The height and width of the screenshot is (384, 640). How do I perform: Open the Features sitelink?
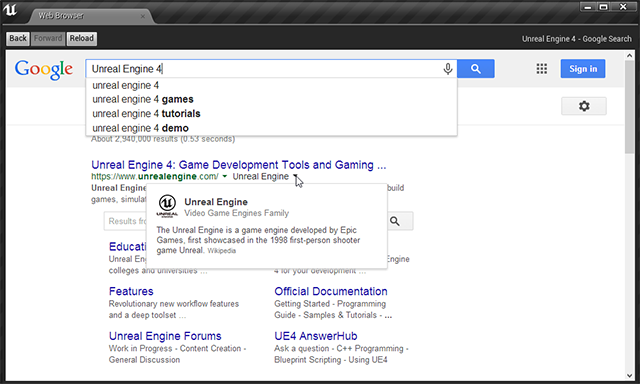pyautogui.click(x=131, y=291)
